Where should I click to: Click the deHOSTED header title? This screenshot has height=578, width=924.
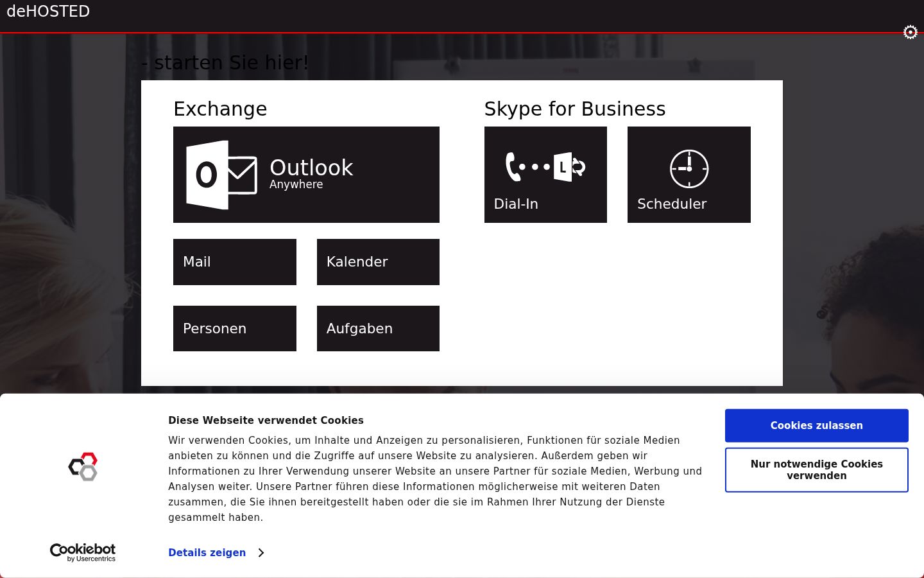48,12
